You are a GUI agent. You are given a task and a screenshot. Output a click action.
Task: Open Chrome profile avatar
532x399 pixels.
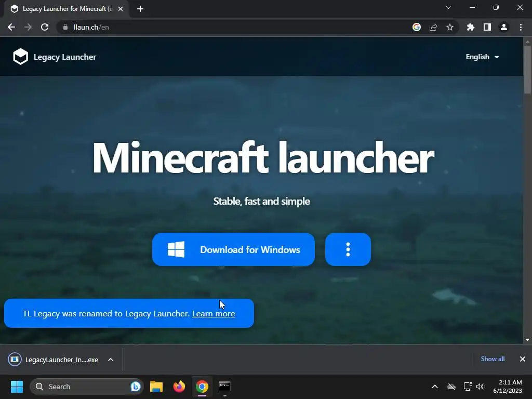(504, 27)
